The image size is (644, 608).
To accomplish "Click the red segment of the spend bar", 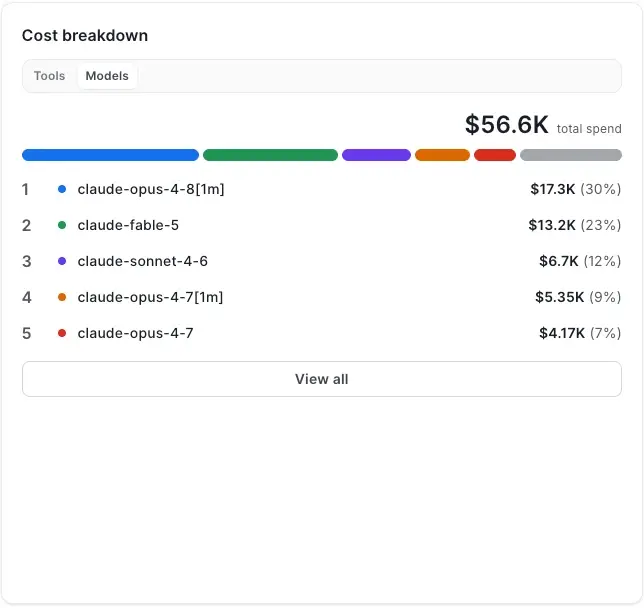I will click(x=495, y=155).
